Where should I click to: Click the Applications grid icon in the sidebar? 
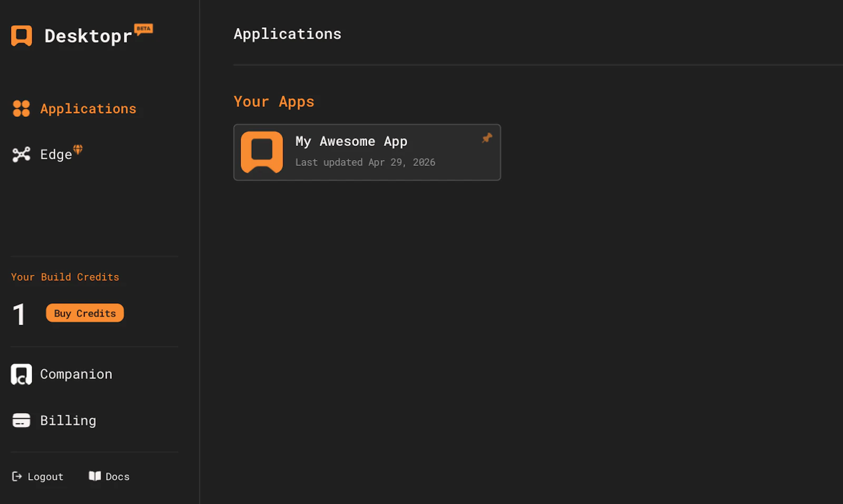[x=21, y=108]
